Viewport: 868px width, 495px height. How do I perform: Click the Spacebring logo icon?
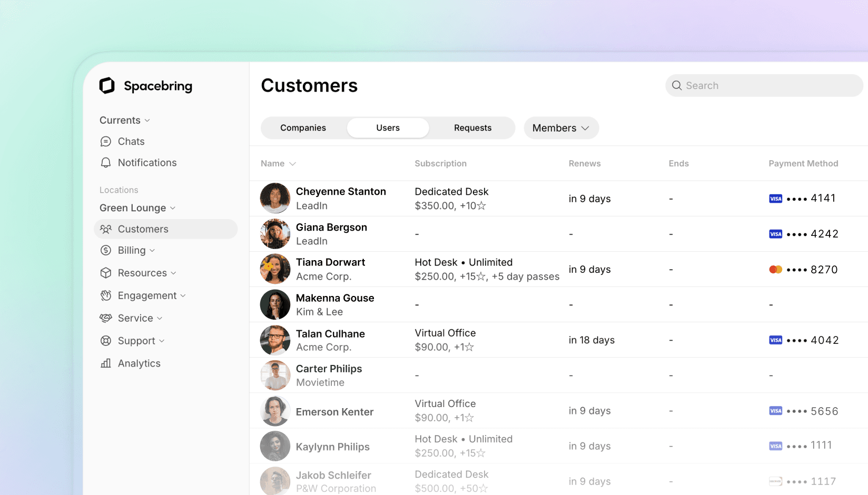107,85
